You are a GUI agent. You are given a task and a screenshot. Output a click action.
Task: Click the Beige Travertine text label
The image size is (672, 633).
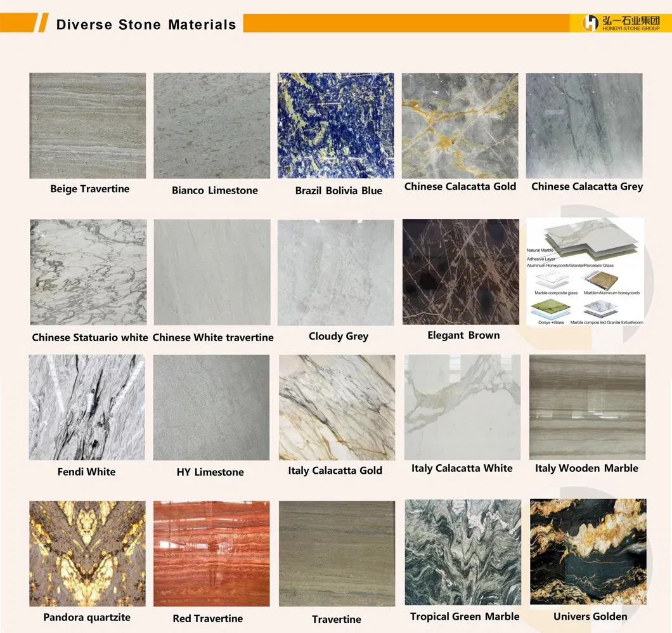pyautogui.click(x=89, y=189)
